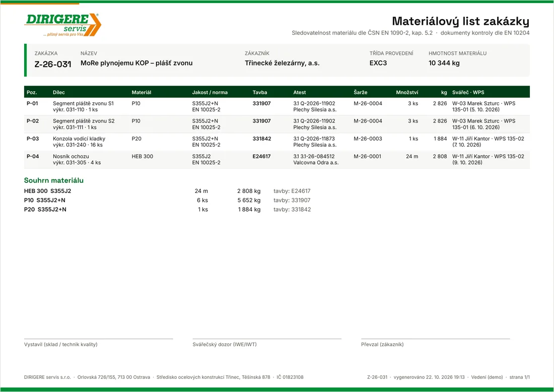Click summary line 'P20 S355J2+N'
Screen dimensions: 554x392
[45, 209]
